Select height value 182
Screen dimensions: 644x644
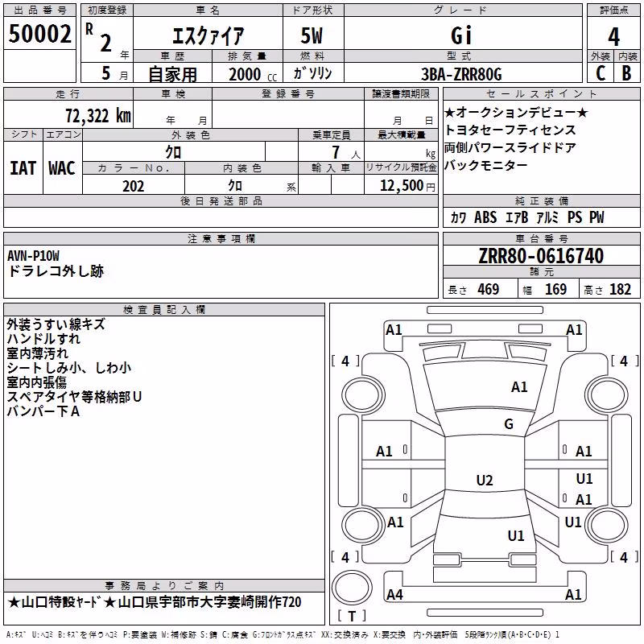click(620, 289)
